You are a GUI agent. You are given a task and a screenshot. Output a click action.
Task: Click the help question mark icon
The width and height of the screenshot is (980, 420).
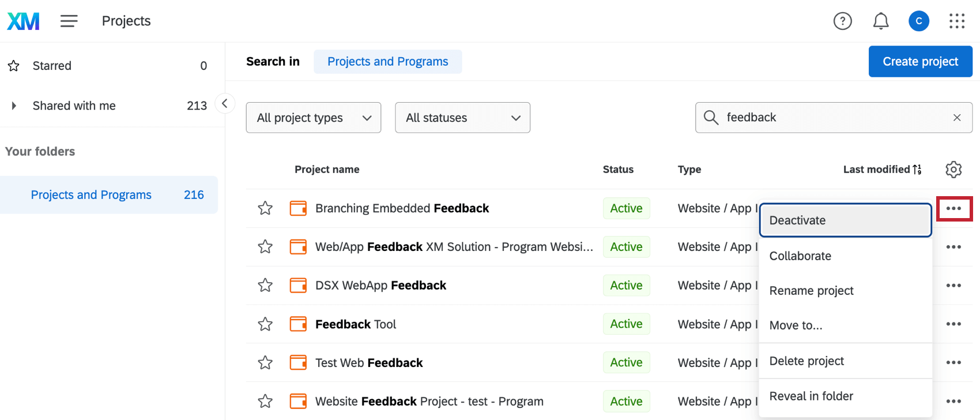[x=842, y=21]
